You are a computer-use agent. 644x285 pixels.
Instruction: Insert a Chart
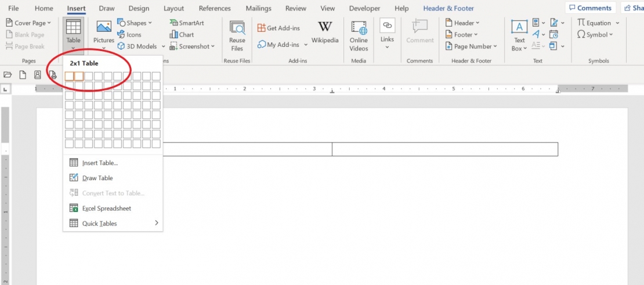click(x=182, y=35)
